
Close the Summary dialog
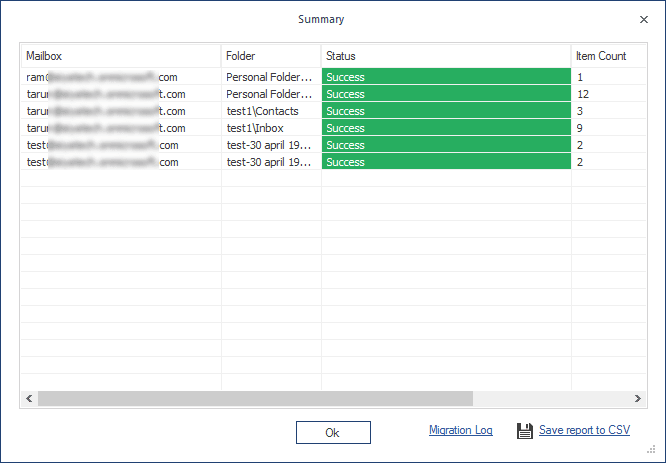(644, 20)
